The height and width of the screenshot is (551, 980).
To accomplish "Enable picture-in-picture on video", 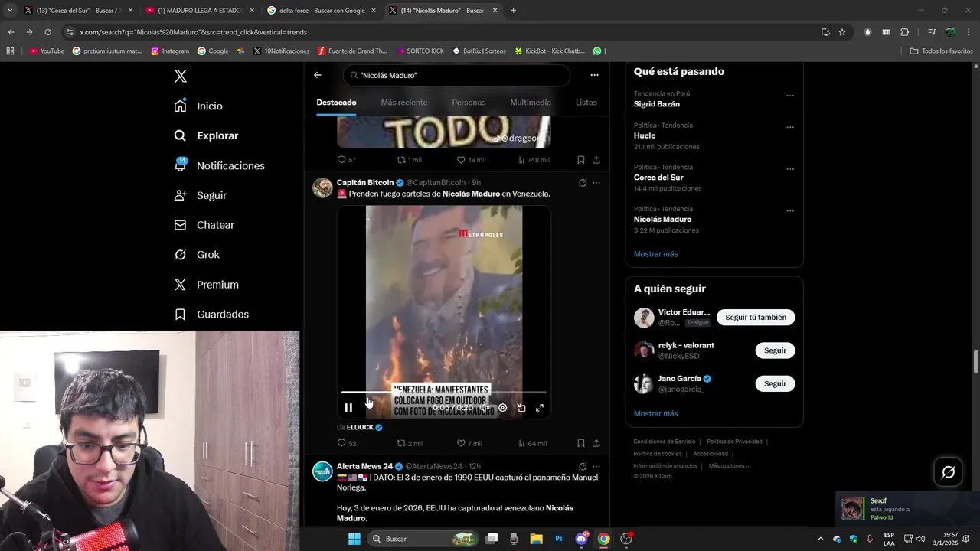I will [x=521, y=408].
